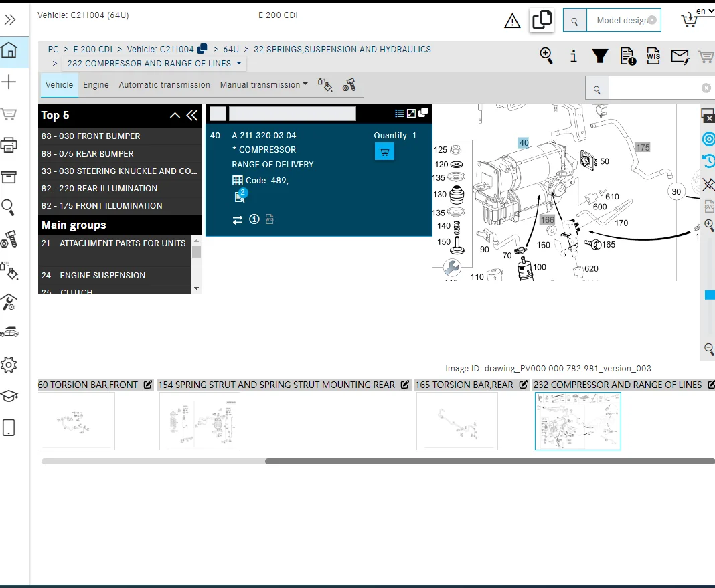Screen dimensions: 715x588
Task: Click the PC breadcrumb link
Action: pyautogui.click(x=54, y=50)
